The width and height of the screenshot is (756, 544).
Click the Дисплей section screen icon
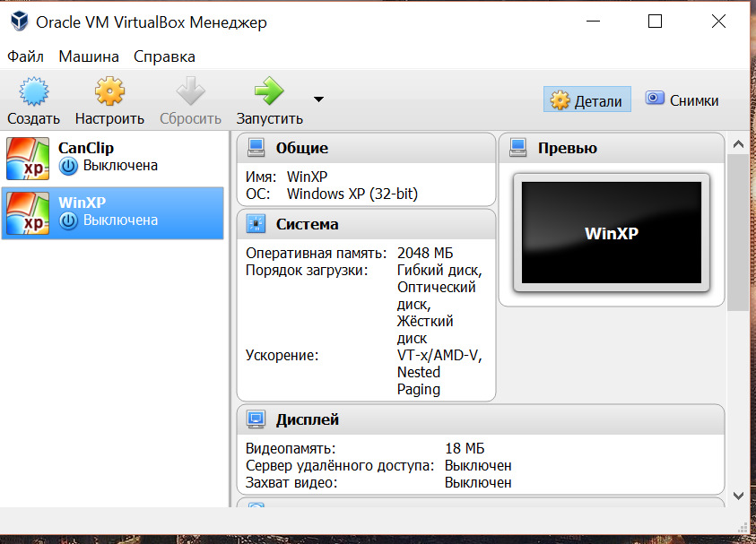[256, 419]
